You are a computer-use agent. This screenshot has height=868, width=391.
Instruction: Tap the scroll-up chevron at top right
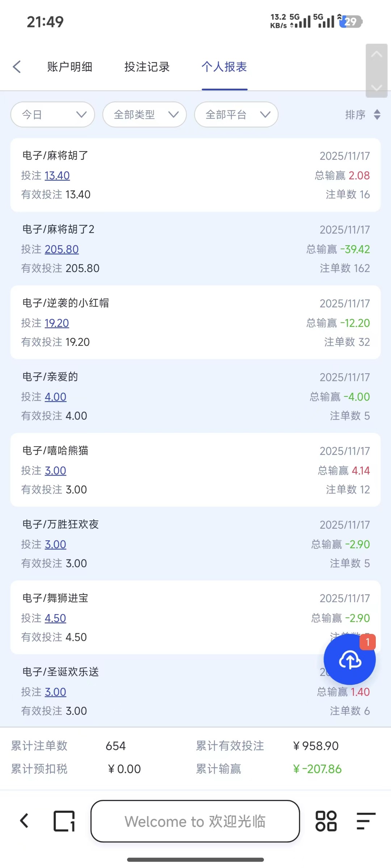pyautogui.click(x=377, y=55)
